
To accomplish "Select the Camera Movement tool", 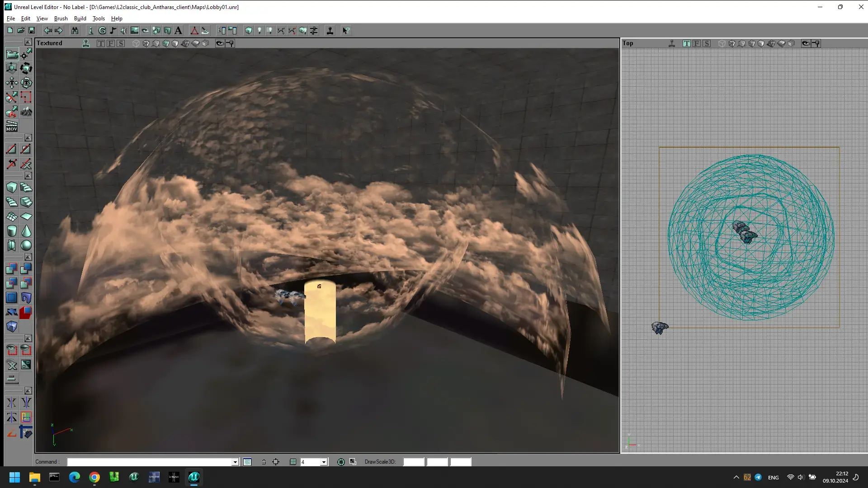I will (x=12, y=54).
